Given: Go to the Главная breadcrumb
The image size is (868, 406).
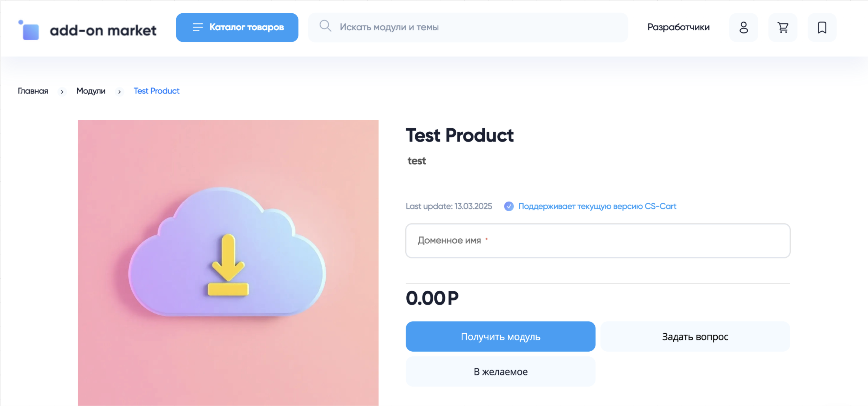Looking at the screenshot, I should (33, 91).
